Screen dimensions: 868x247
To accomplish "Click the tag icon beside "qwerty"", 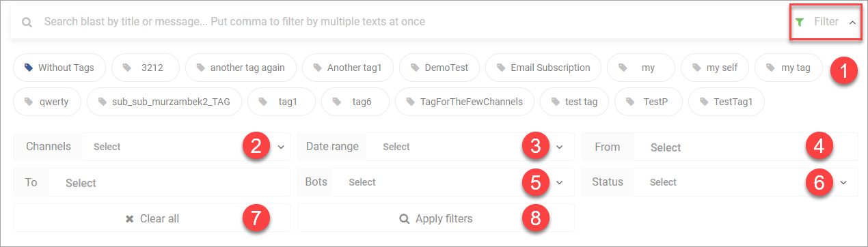I will coord(28,102).
